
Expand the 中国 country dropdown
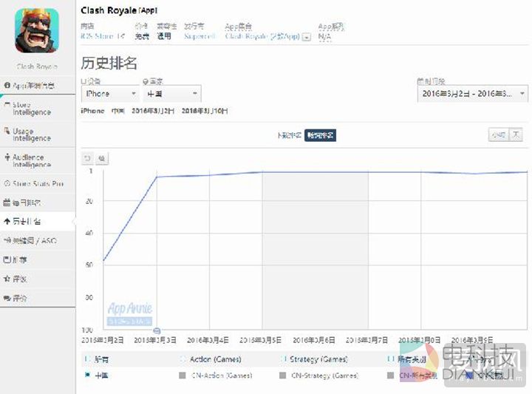point(172,94)
